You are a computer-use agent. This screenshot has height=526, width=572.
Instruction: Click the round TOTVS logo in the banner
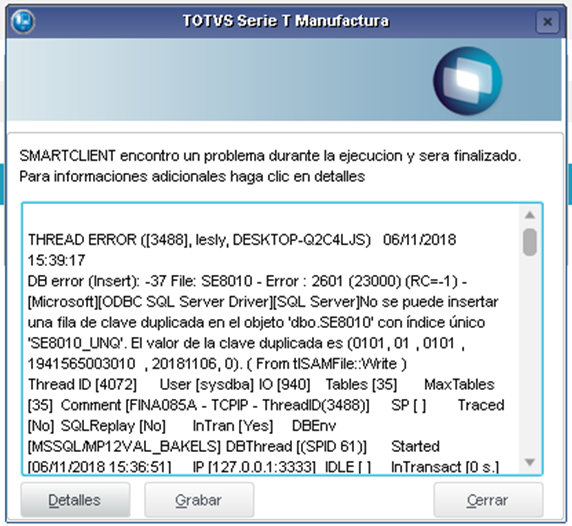[x=467, y=81]
